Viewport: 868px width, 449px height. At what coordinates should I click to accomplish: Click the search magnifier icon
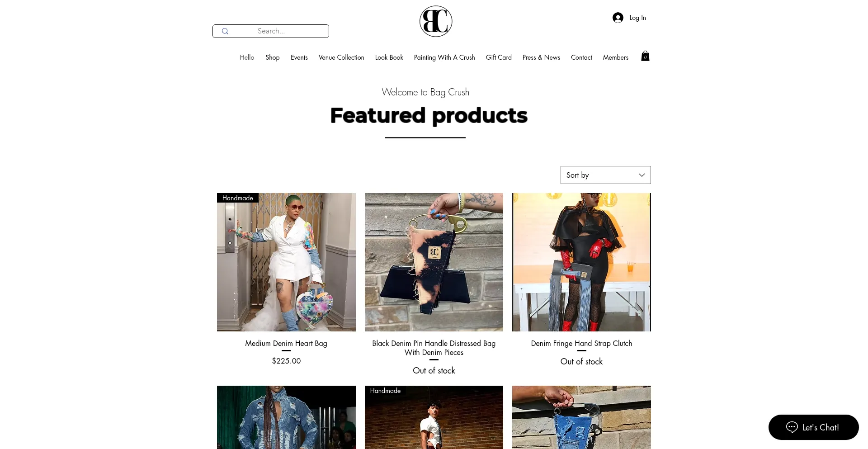point(225,31)
